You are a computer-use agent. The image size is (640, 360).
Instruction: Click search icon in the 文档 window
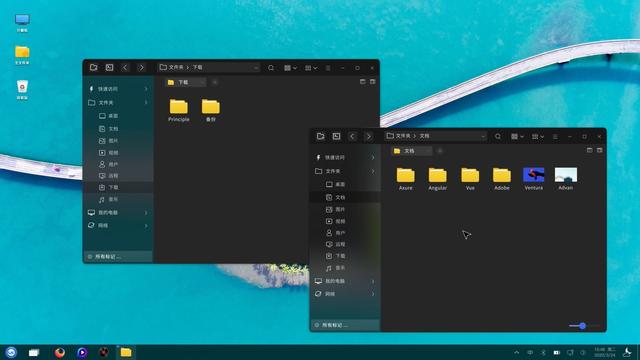tap(498, 136)
